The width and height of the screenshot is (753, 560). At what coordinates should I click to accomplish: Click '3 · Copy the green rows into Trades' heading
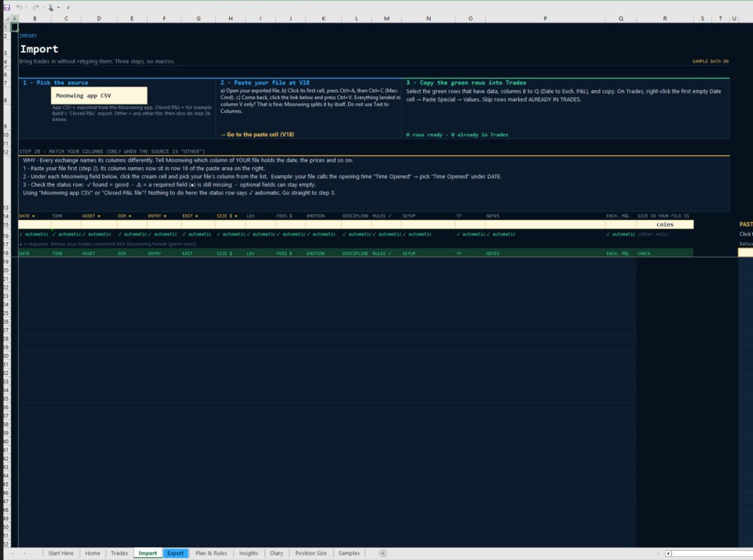466,83
